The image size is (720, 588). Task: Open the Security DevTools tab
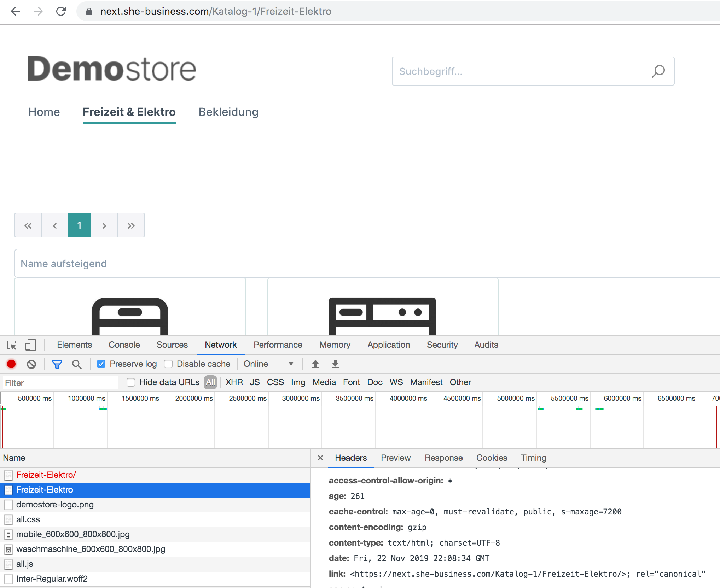(442, 345)
